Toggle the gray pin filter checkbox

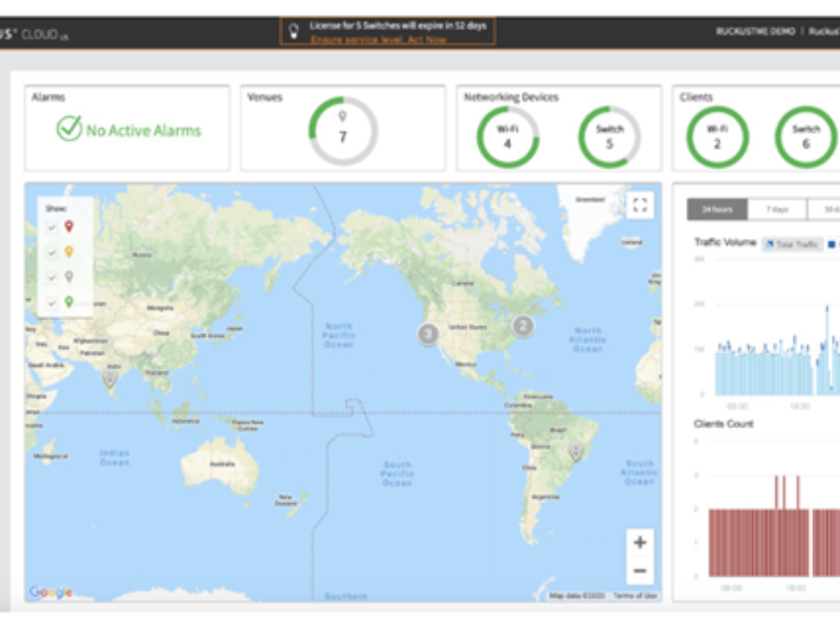(52, 278)
